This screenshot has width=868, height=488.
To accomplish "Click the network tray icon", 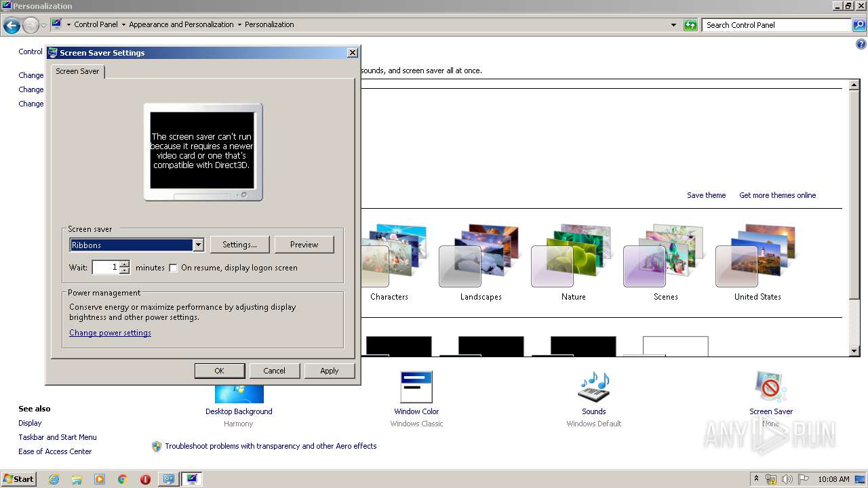I will (771, 479).
